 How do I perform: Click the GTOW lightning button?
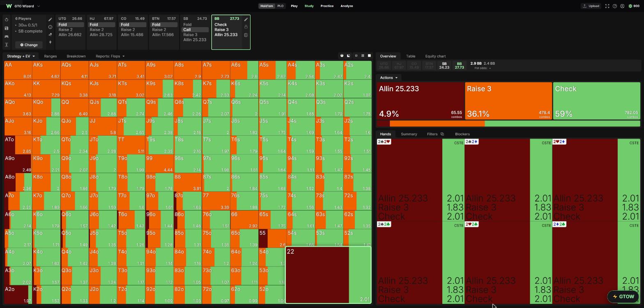623,296
